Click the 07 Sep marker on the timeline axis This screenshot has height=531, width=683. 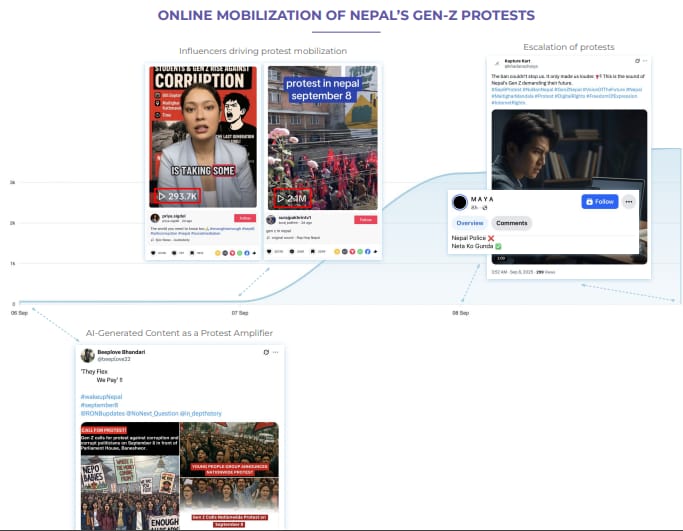[240, 313]
